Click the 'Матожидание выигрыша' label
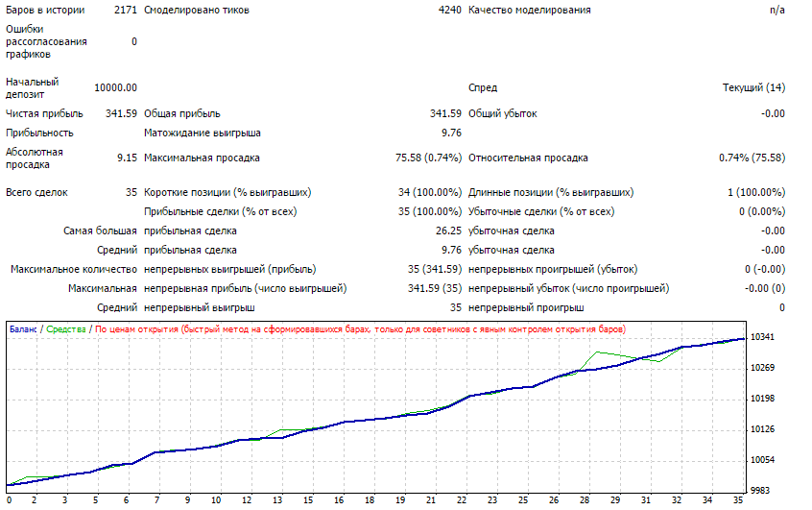 click(x=202, y=133)
